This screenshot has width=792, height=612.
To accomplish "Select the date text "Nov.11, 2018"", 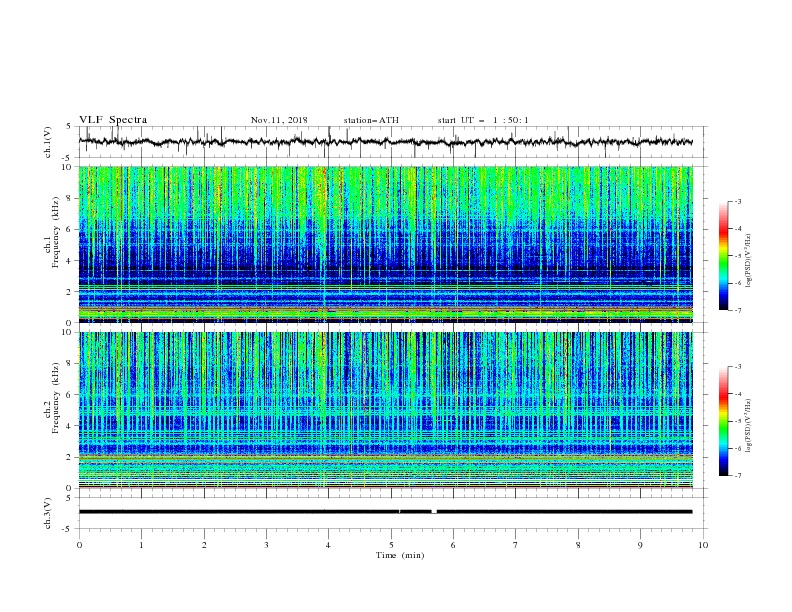I will (x=279, y=120).
